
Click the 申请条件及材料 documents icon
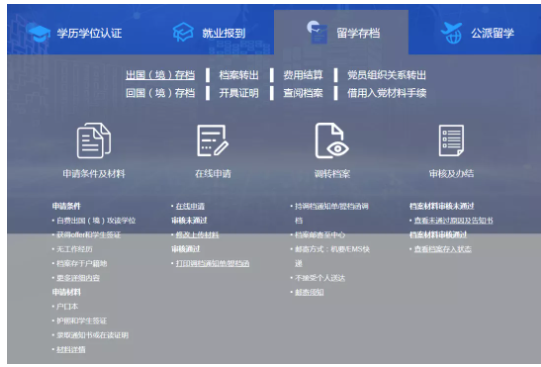[x=94, y=141]
